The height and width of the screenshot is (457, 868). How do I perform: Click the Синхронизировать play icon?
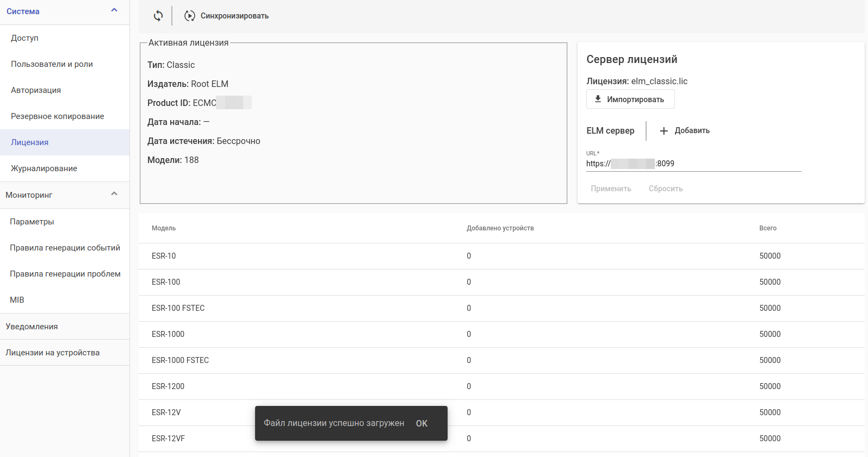pyautogui.click(x=189, y=16)
